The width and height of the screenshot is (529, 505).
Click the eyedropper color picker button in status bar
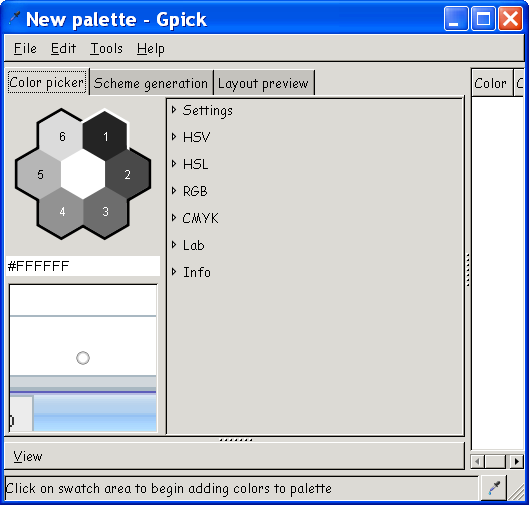[x=494, y=488]
